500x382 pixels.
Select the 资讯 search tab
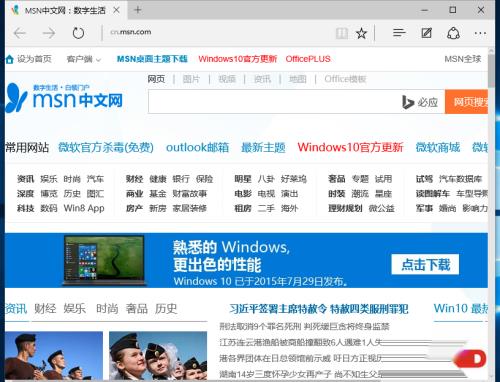tap(262, 79)
